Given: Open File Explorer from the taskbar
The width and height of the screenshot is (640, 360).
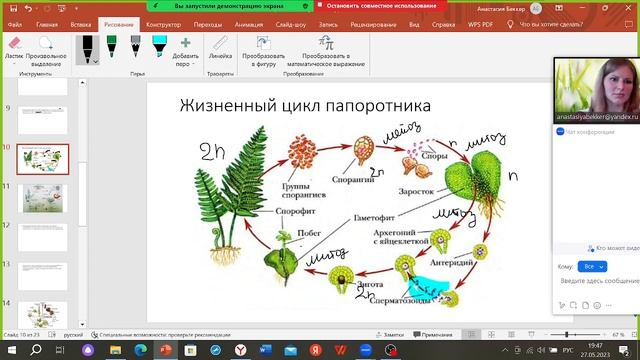Looking at the screenshot, I should coord(116,350).
